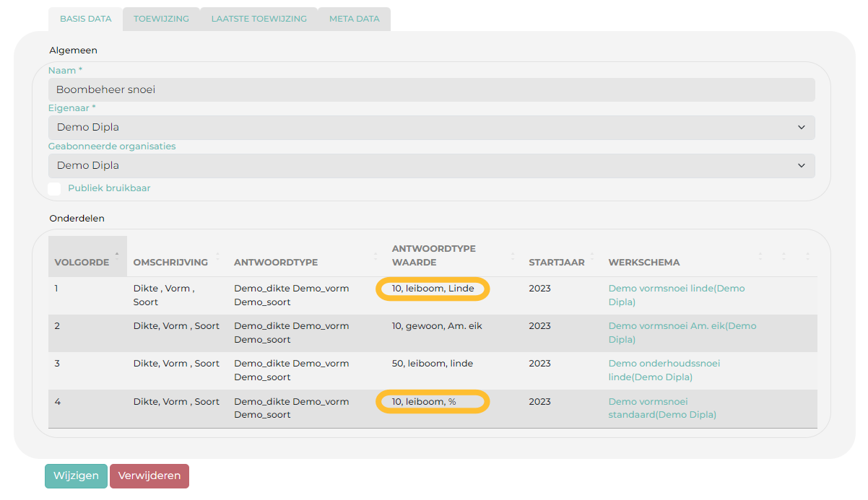This screenshot has width=868, height=500.
Task: Select the Basis Data tab
Action: pyautogui.click(x=85, y=19)
